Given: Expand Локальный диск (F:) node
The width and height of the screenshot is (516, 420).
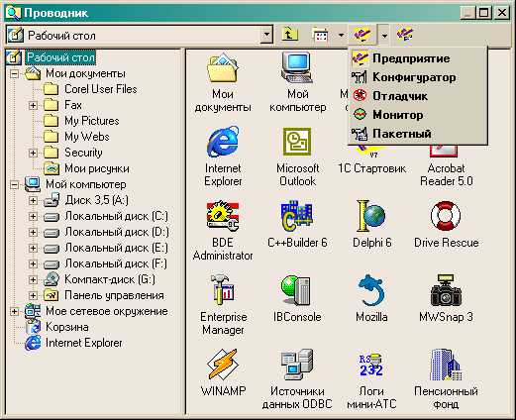Looking at the screenshot, I should (x=33, y=263).
